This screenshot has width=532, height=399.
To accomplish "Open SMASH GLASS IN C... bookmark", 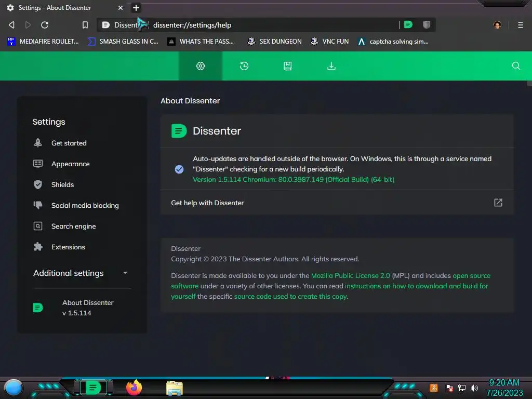I will pyautogui.click(x=123, y=42).
